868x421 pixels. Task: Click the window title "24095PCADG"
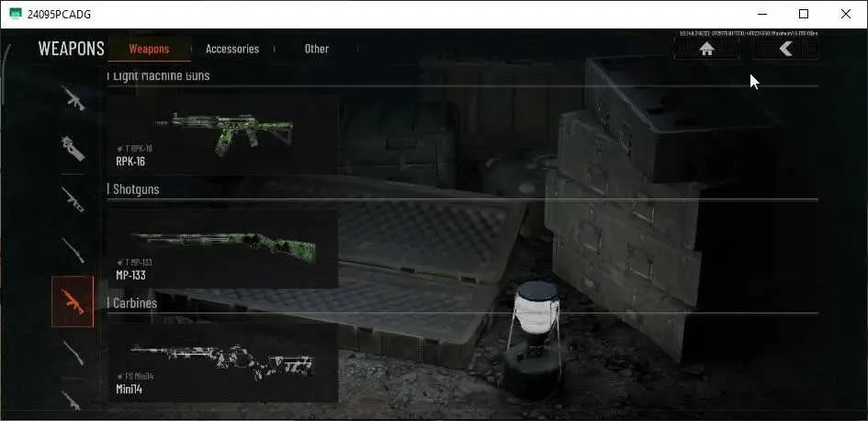click(59, 14)
